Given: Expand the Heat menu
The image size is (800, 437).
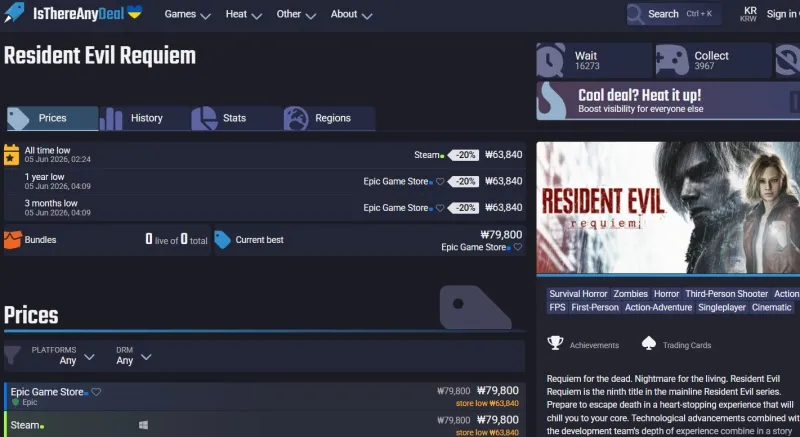Looking at the screenshot, I should pyautogui.click(x=244, y=14).
